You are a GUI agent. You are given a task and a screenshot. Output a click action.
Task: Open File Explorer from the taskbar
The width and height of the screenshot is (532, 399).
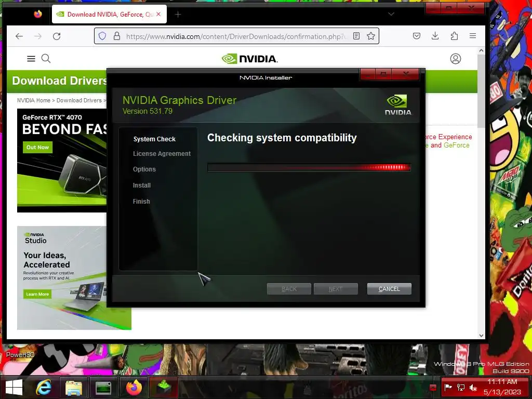pyautogui.click(x=74, y=387)
